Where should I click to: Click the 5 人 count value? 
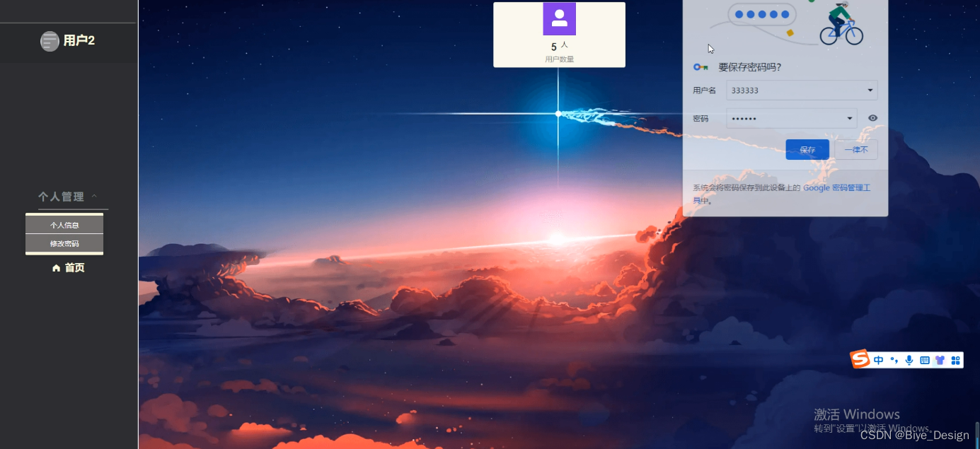coord(559,47)
